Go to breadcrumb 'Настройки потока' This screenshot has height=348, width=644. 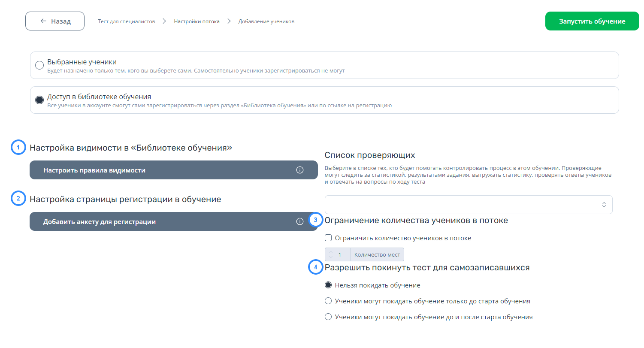click(197, 21)
